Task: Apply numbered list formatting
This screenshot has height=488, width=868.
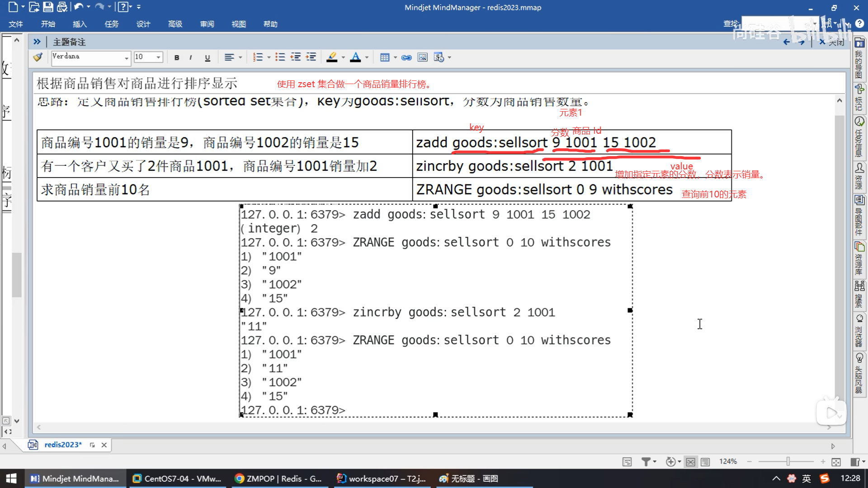Action: point(258,57)
